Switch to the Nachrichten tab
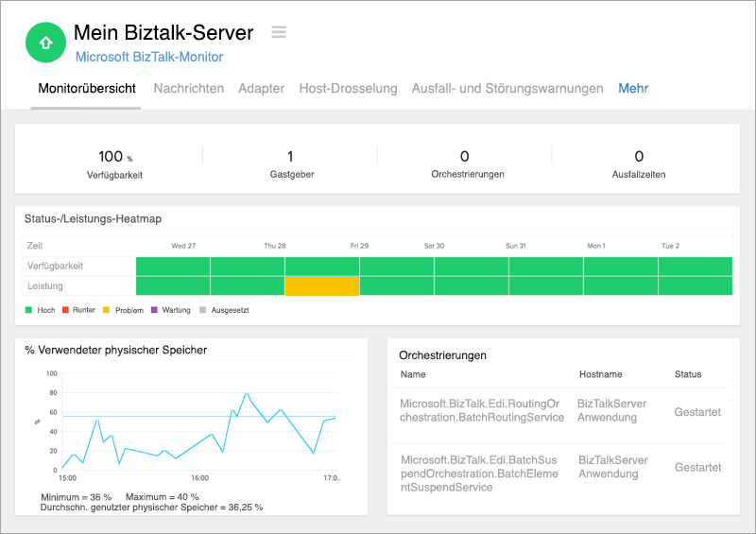 point(188,88)
